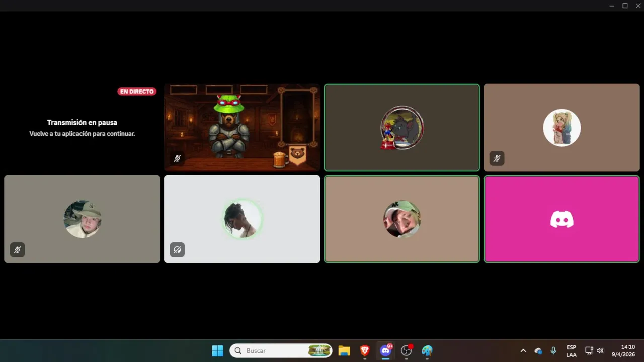Switch the ESP LAA input language
Screen dimensions: 644x362
pos(571,351)
